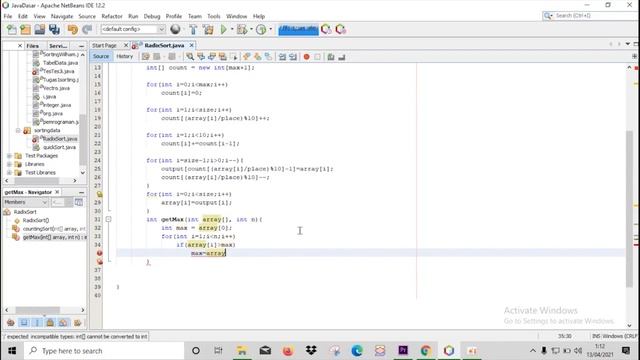Toggle Show Inherited Members filter in Navigator
The image size is (640, 360).
11,323
